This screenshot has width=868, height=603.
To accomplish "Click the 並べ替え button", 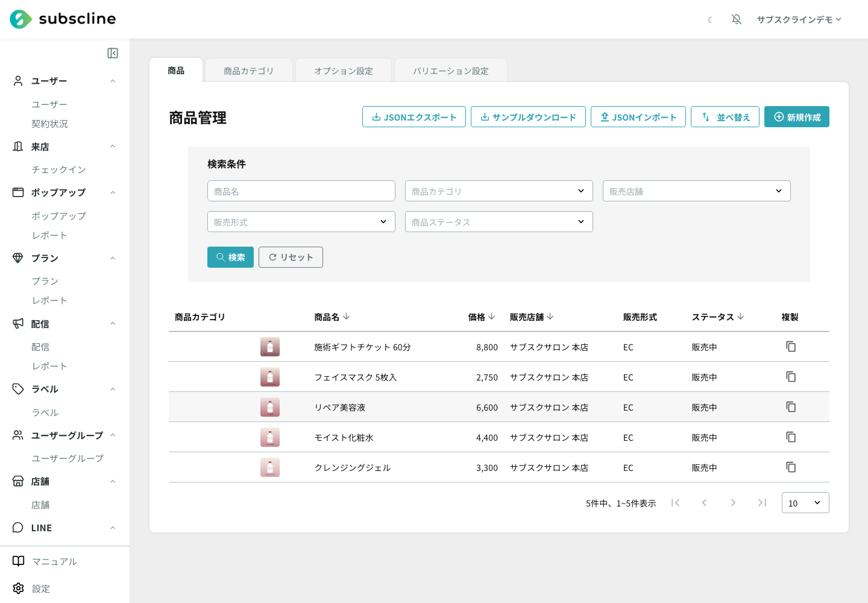I will coord(725,117).
